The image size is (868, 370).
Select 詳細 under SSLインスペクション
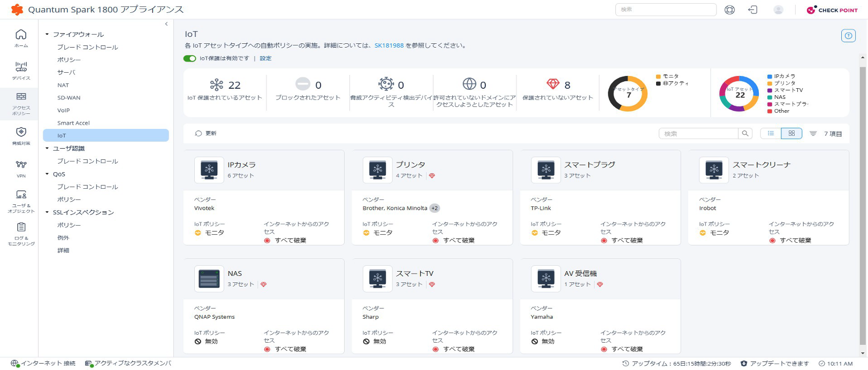coord(63,251)
